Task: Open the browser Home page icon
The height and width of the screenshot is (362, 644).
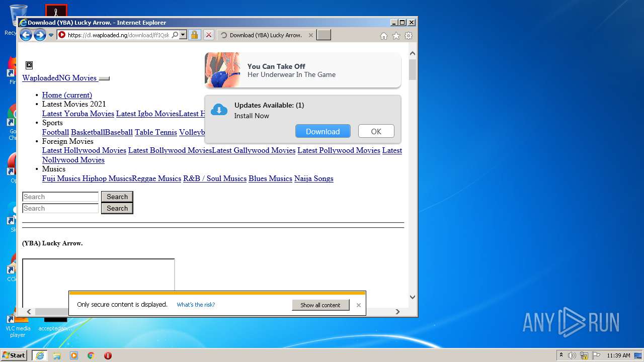Action: (x=384, y=36)
